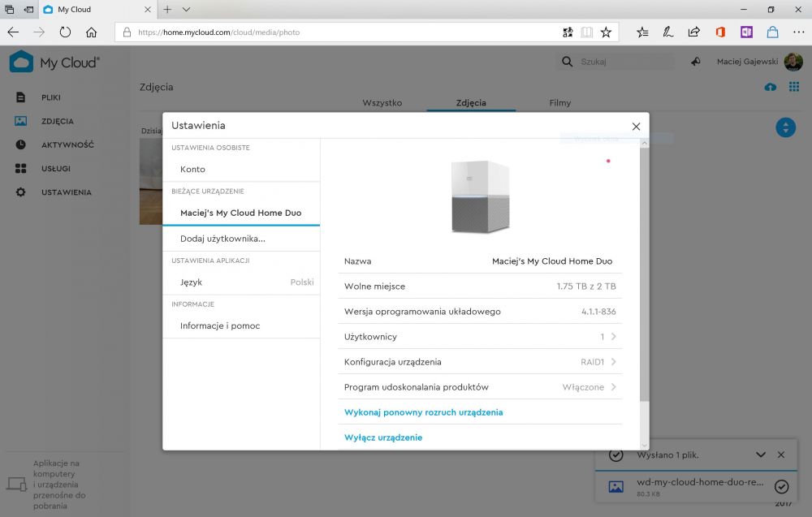
Task: Open browser more options menu
Action: click(798, 32)
